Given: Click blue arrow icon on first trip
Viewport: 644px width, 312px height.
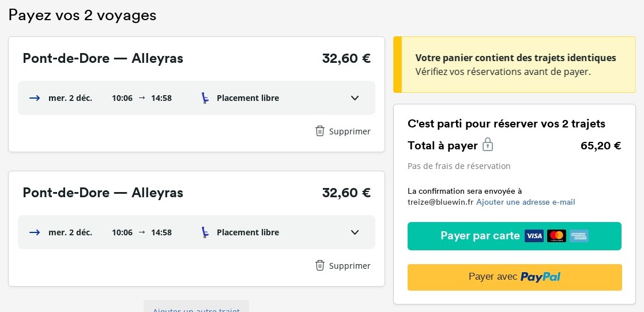Looking at the screenshot, I should (x=35, y=98).
